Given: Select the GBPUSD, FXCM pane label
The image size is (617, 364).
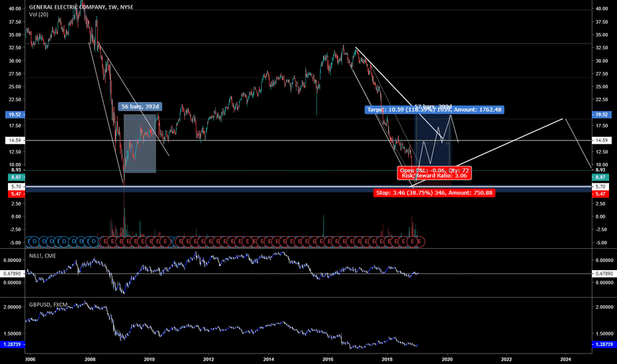Looking at the screenshot, I should pyautogui.click(x=48, y=304).
